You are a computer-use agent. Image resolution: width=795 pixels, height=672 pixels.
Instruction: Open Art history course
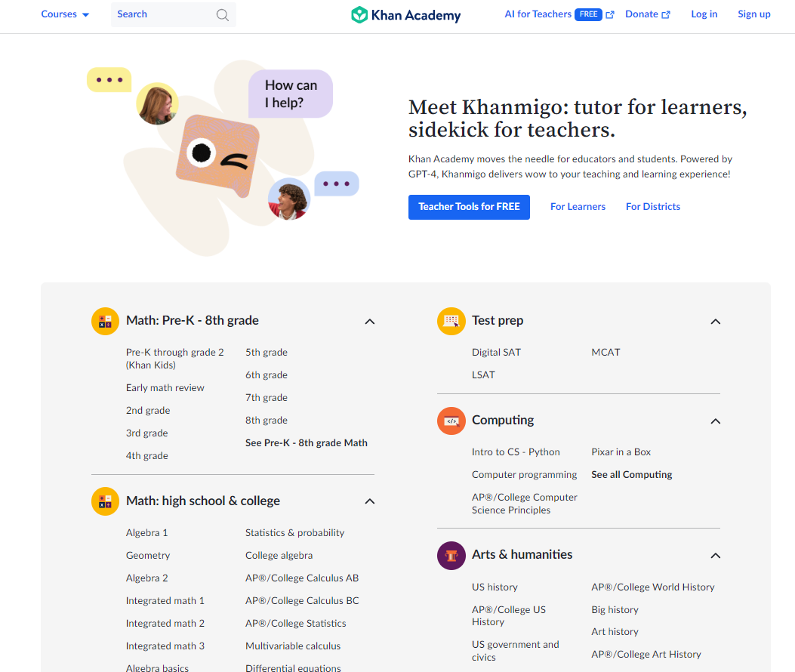coord(615,632)
